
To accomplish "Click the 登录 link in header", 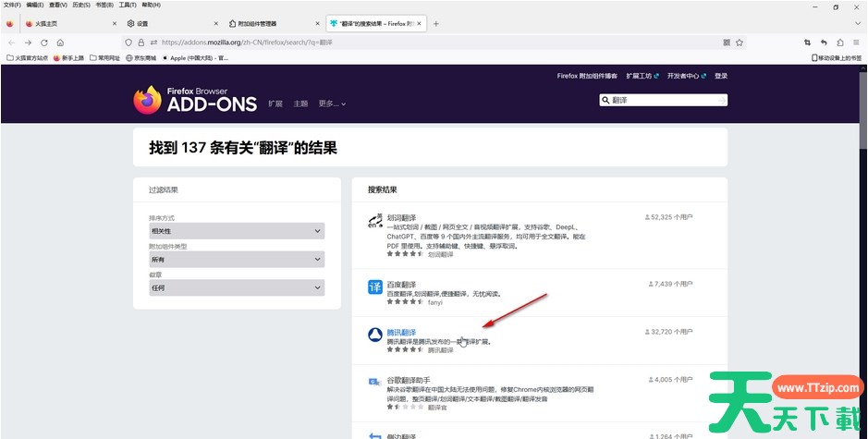I will click(721, 76).
